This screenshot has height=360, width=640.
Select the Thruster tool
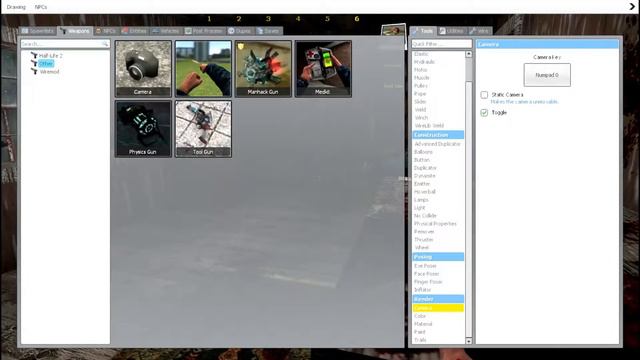point(424,240)
